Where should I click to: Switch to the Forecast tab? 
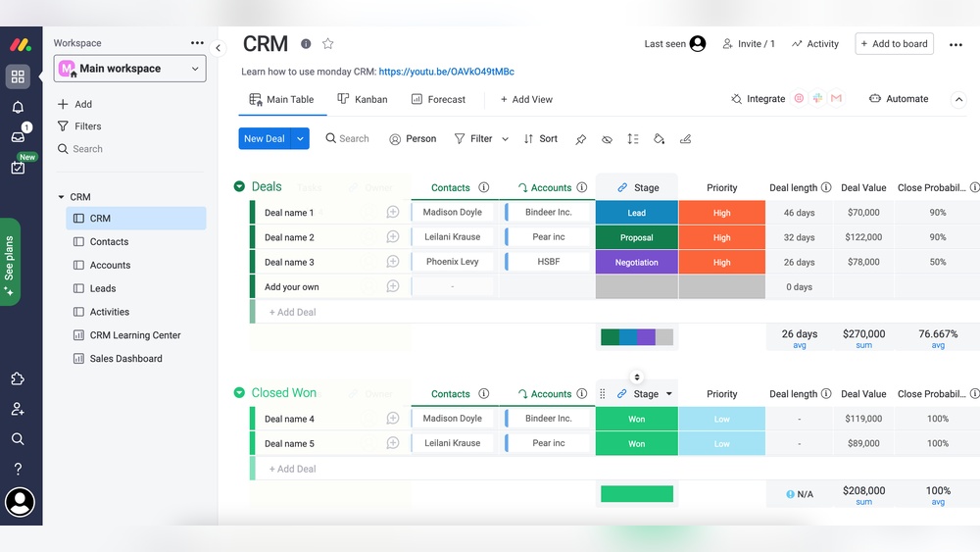tap(438, 99)
